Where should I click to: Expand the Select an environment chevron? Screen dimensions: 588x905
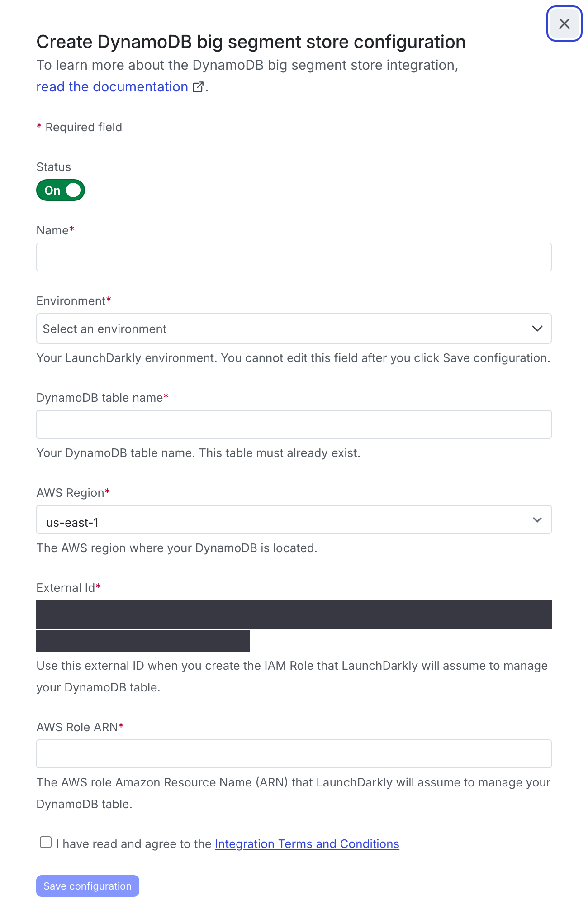[x=537, y=329]
